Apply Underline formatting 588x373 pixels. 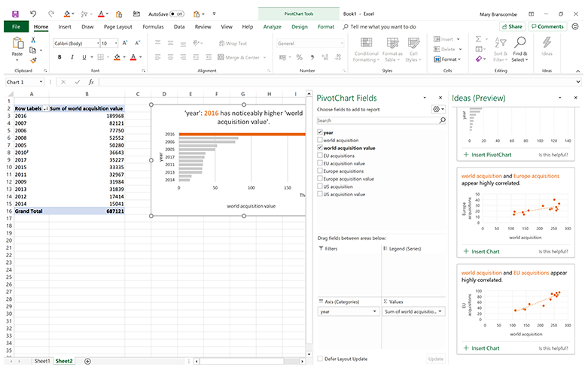click(84, 57)
